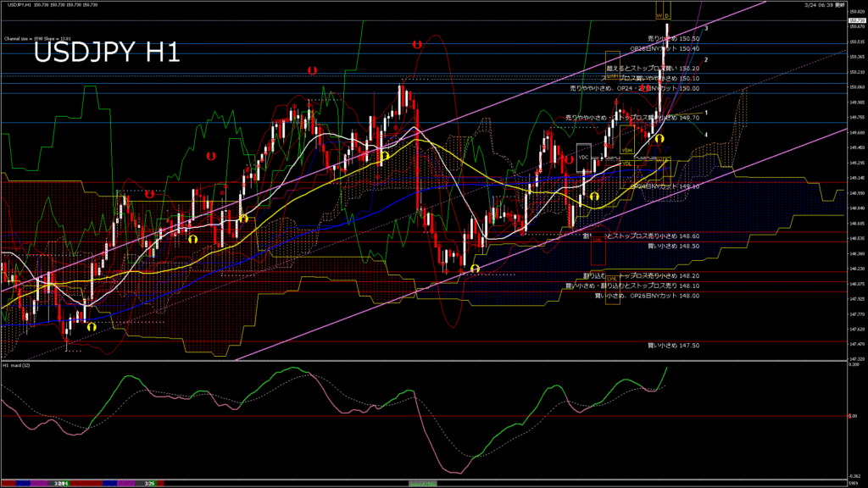
Task: Select projection line label 3
Action: tap(706, 28)
